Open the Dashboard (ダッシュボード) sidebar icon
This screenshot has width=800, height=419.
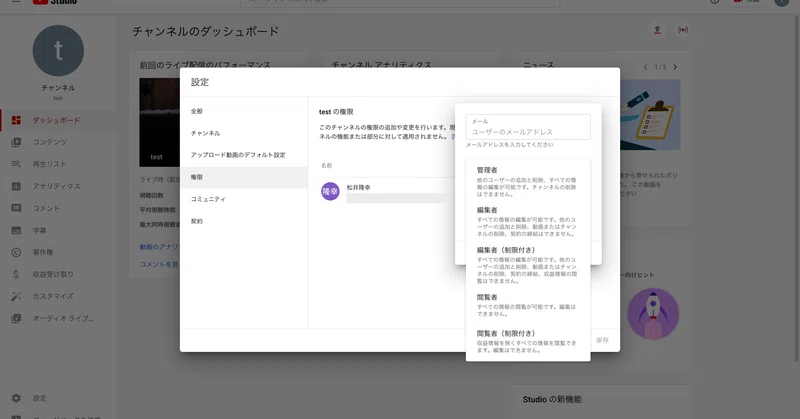point(16,120)
